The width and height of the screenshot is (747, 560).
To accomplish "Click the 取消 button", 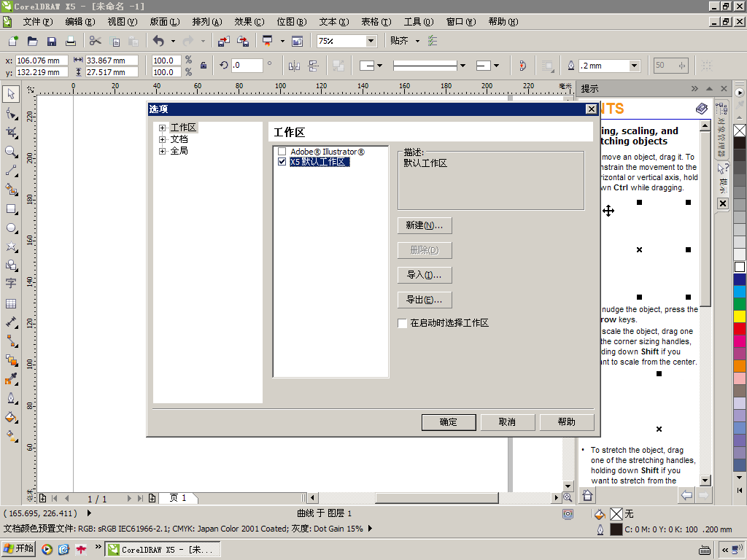I will 508,422.
